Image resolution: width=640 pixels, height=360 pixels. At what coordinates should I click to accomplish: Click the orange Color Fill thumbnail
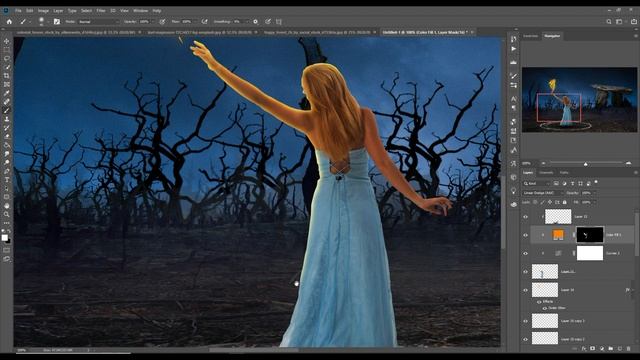(x=558, y=235)
